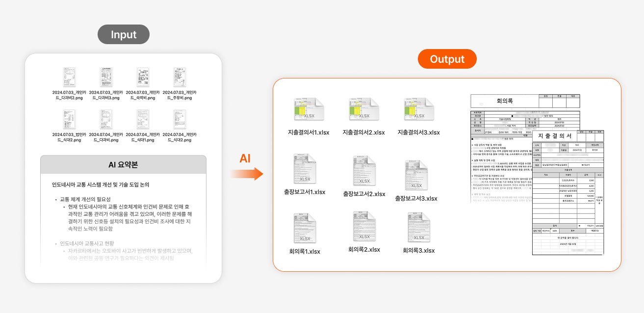Click the 지출결의서3.xlsx file icon
The width and height of the screenshot is (644, 313).
point(418,110)
